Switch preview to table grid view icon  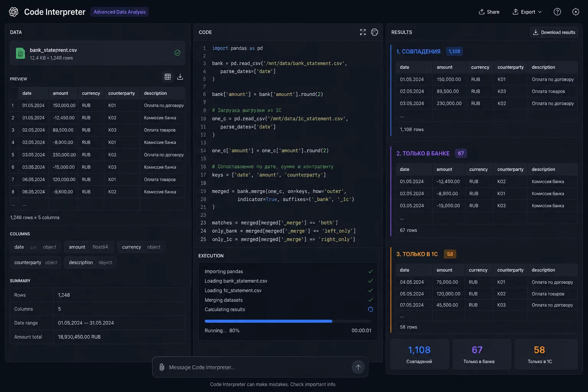click(x=168, y=77)
